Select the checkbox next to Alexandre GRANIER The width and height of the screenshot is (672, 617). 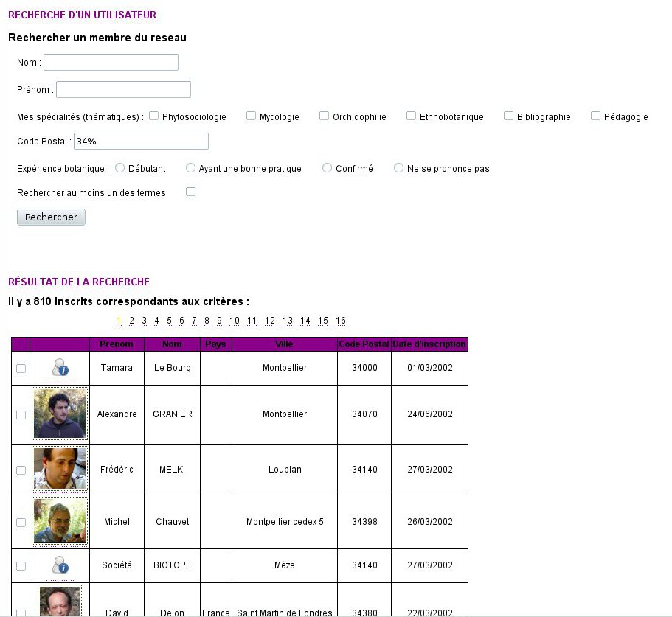coord(21,414)
